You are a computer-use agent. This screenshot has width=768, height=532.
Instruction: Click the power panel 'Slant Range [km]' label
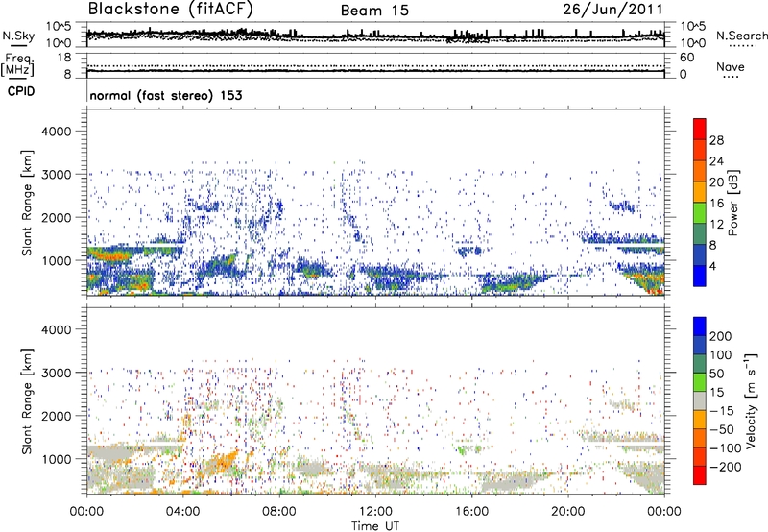point(27,203)
